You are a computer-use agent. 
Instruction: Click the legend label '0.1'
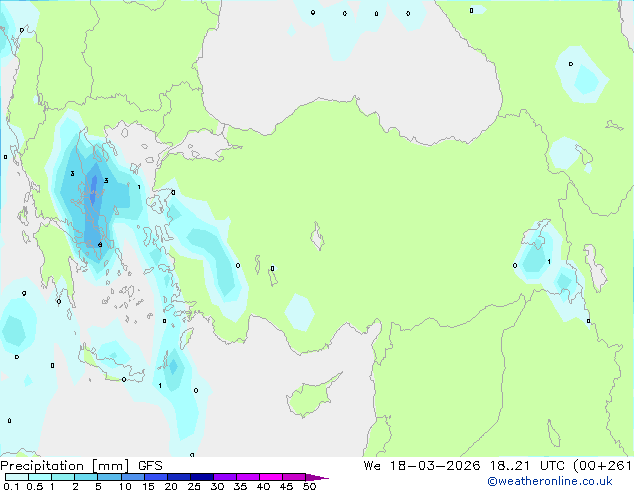coord(11,486)
